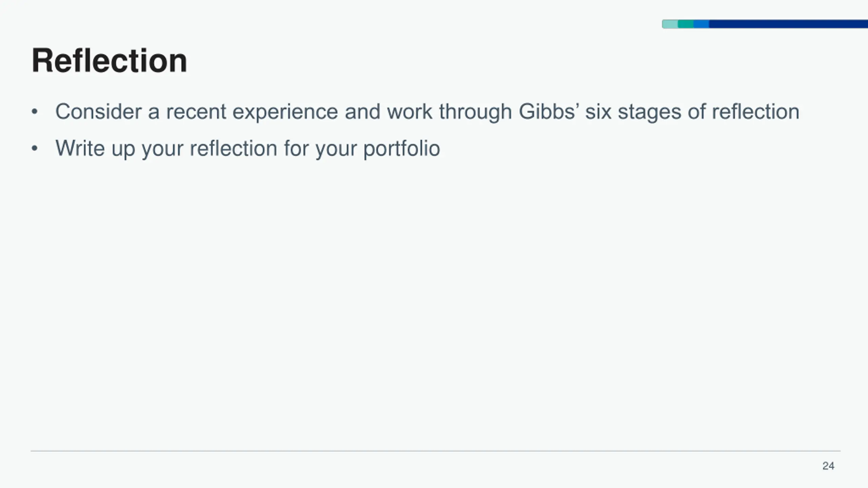The height and width of the screenshot is (488, 868).
Task: Click the bullet marker before "Write up"
Action: tap(34, 148)
